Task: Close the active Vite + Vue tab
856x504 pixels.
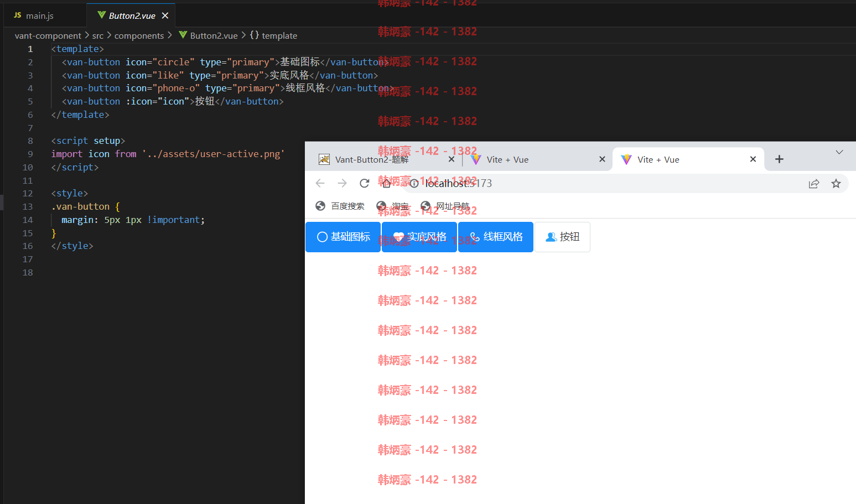Action: 753,159
